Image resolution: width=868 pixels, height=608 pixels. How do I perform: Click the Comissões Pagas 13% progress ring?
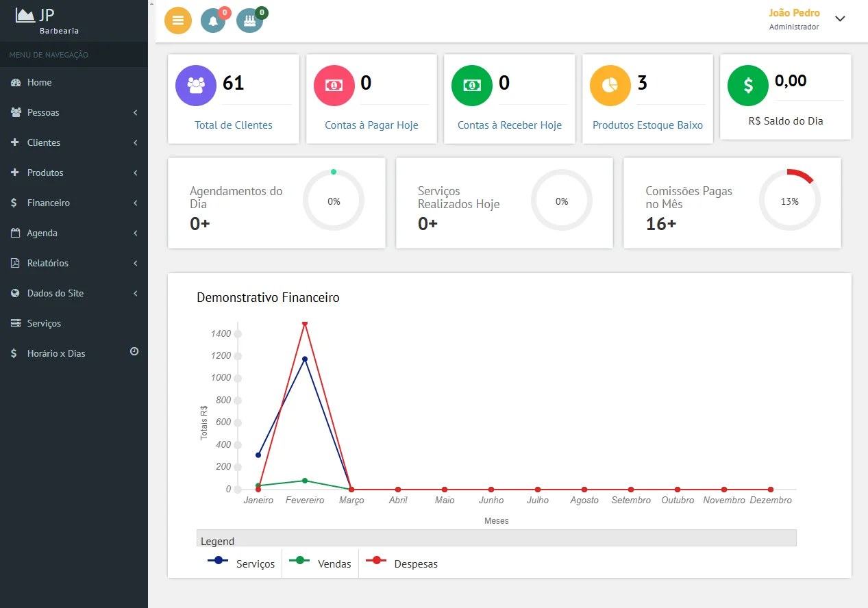789,201
